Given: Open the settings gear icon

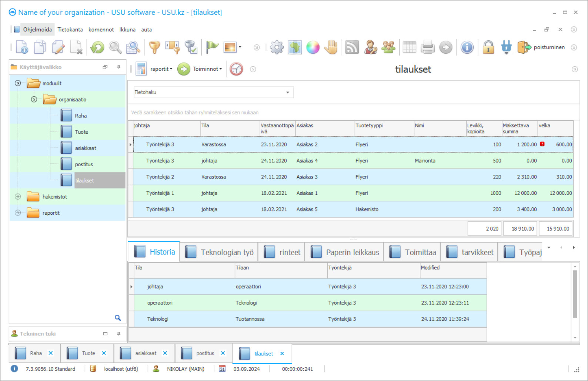Looking at the screenshot, I should point(277,47).
